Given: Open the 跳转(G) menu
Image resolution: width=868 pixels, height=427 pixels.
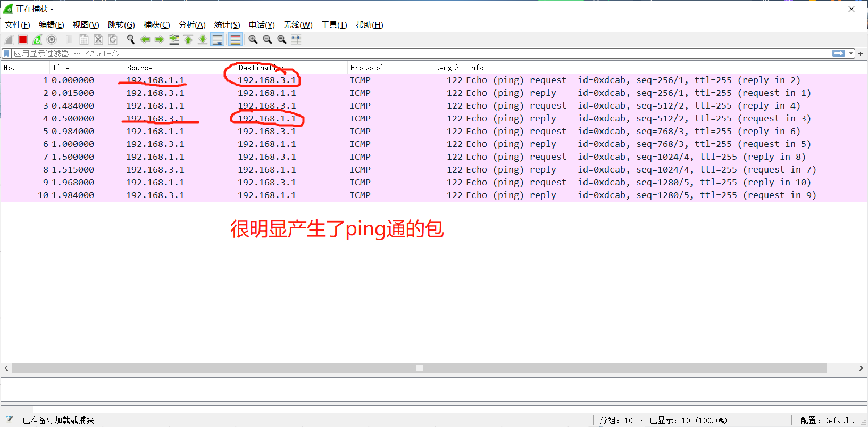Looking at the screenshot, I should coord(121,24).
